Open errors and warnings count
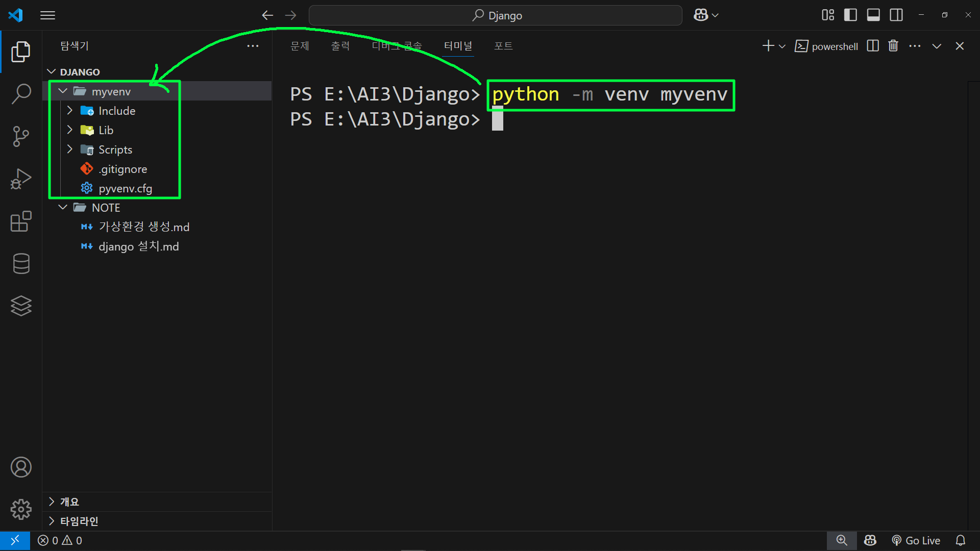Screen dimensions: 980x551 60,540
